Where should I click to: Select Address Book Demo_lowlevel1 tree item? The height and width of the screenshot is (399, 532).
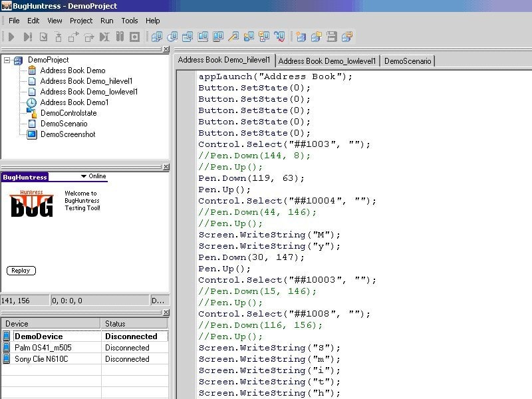pyautogui.click(x=89, y=92)
